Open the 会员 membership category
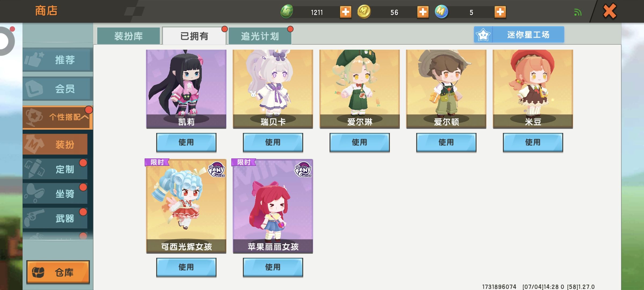Viewport: 644px width, 290px height. coord(58,89)
